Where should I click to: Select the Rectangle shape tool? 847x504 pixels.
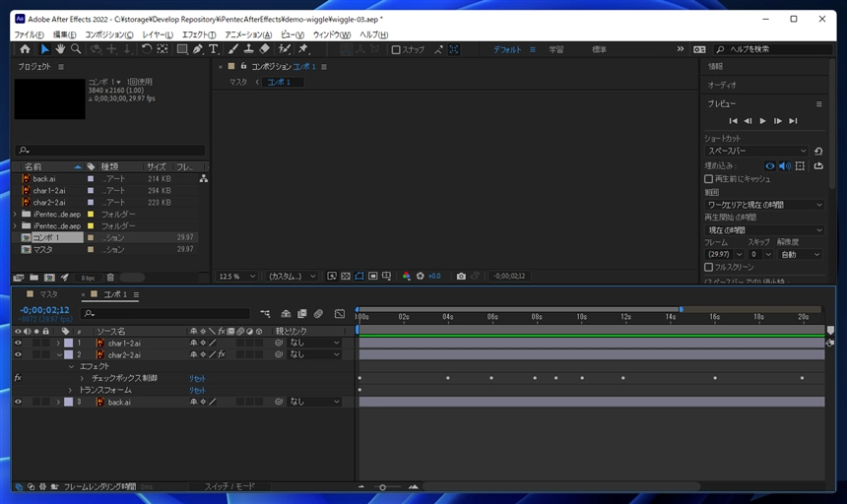tap(182, 49)
